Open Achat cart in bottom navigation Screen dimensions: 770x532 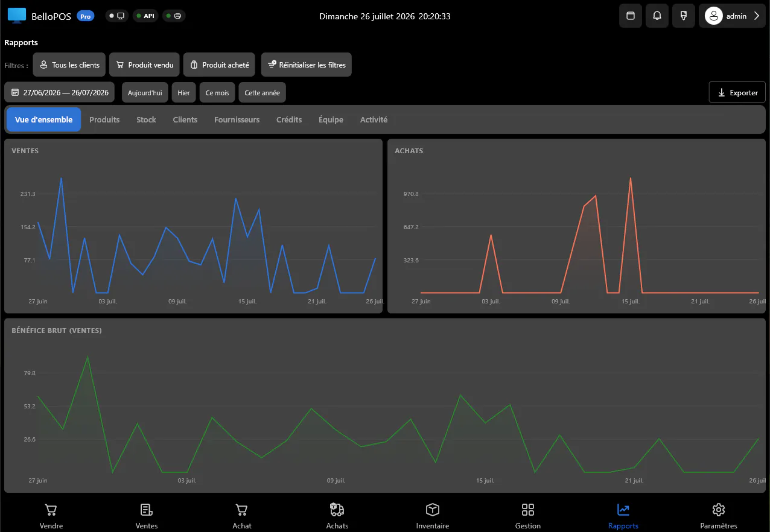click(242, 516)
